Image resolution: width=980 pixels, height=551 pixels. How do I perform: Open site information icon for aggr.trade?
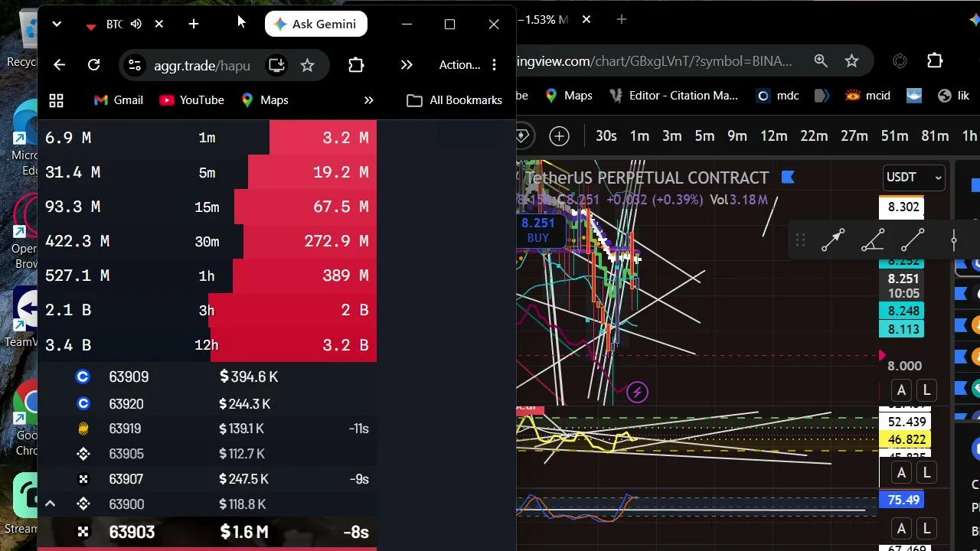tap(135, 65)
